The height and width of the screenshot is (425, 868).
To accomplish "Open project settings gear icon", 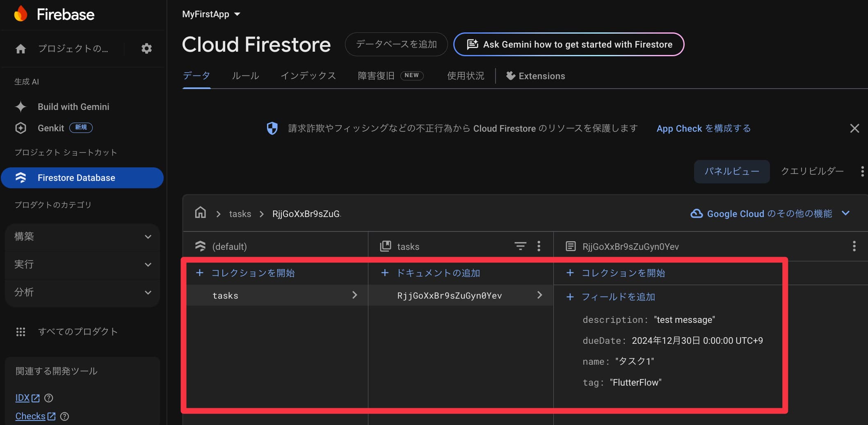I will [146, 48].
